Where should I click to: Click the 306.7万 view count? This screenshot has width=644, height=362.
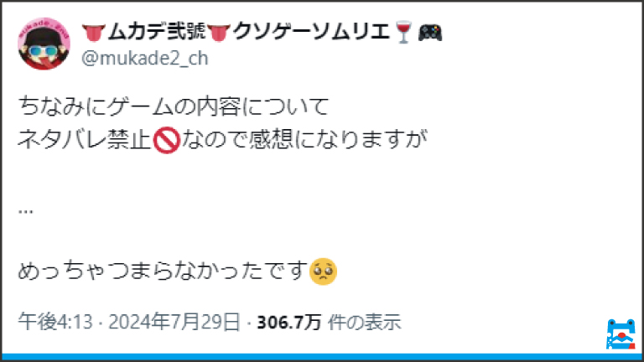(x=288, y=322)
